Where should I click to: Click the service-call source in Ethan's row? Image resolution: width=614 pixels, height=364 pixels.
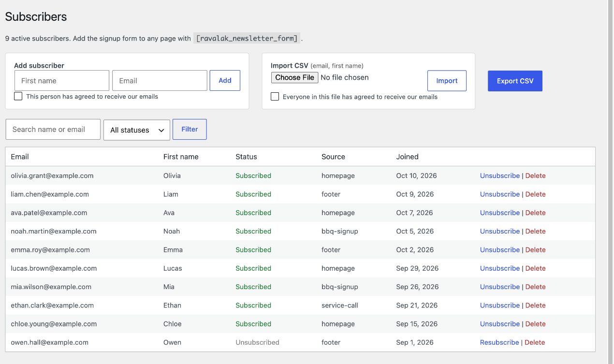pos(340,306)
